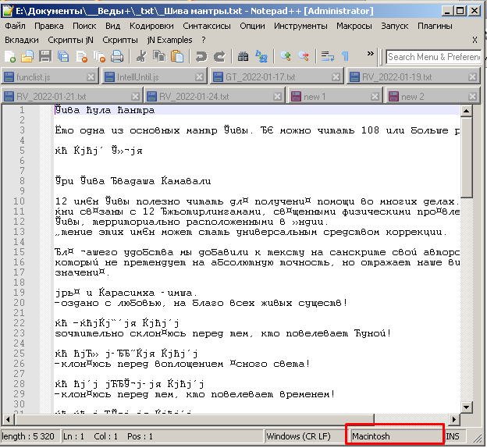The image size is (487, 448).
Task: Click the Redo arrow icon
Action: click(219, 56)
